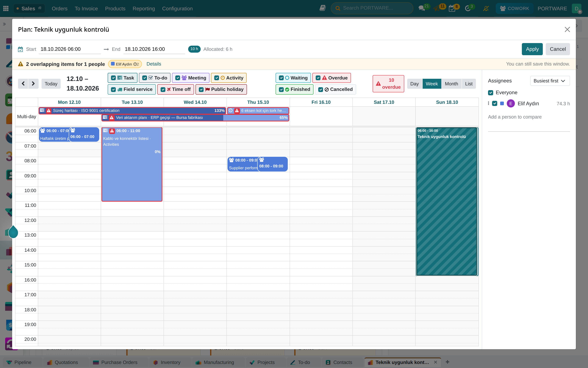Toggle the Time off filter checkbox
Image resolution: width=588 pixels, height=368 pixels.
click(163, 90)
